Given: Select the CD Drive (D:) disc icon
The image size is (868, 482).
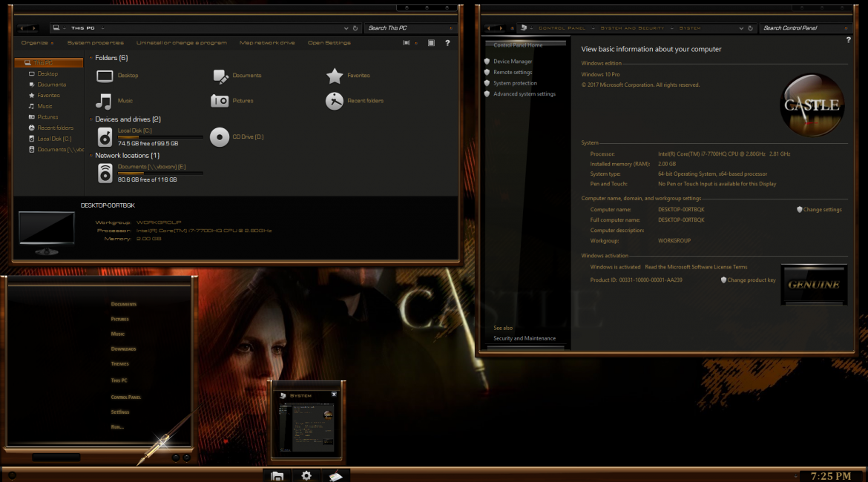Looking at the screenshot, I should coord(219,137).
